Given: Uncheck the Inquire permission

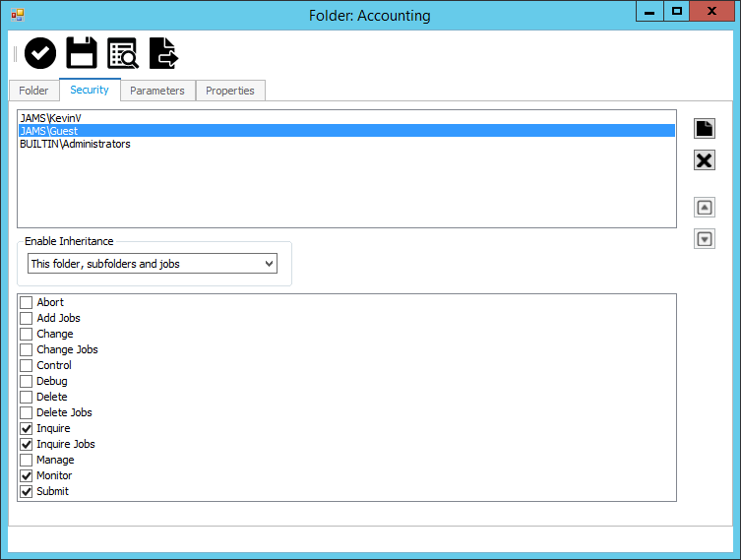Looking at the screenshot, I should pyautogui.click(x=27, y=429).
